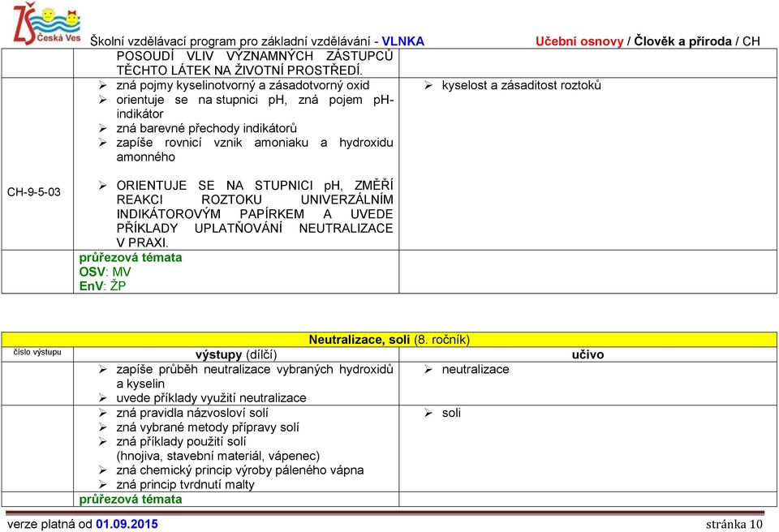Image resolution: width=779 pixels, height=532 pixels.
Task: Click upper 'průřezová témata' above OSV: MV
Action: point(130,257)
